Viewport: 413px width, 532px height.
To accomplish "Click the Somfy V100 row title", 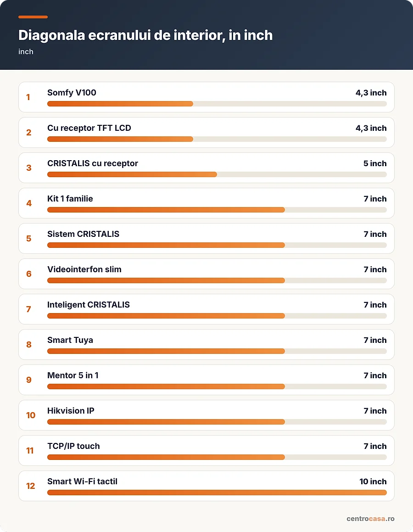I will point(72,93).
